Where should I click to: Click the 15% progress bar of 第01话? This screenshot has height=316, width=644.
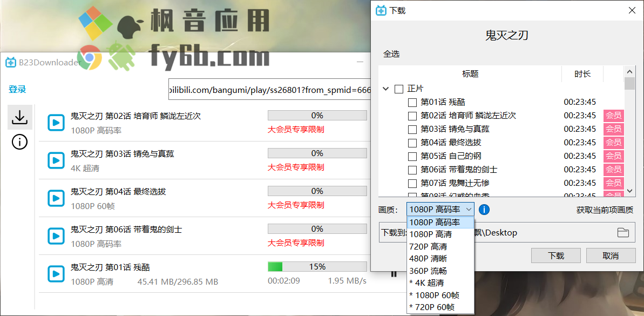(x=317, y=267)
